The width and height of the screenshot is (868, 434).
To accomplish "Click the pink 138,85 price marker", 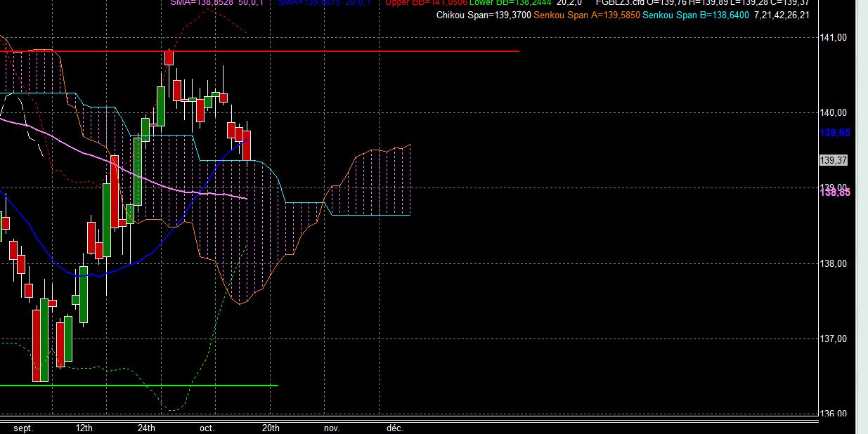I will (x=835, y=192).
